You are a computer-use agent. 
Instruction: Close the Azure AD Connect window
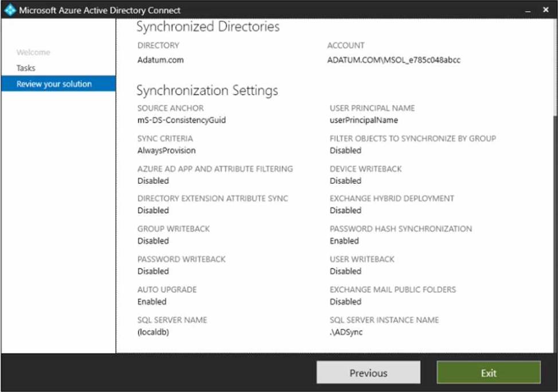545,10
